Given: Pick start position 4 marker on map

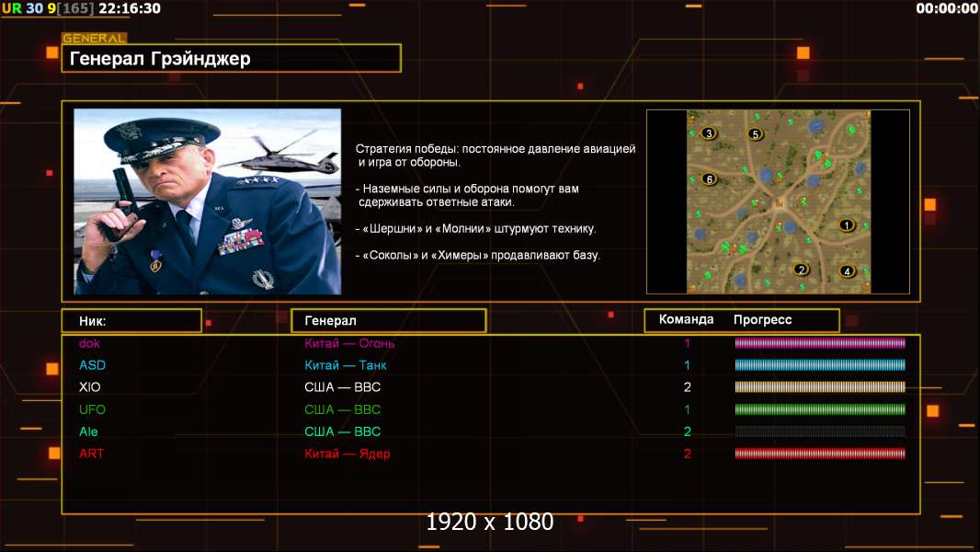Looking at the screenshot, I should click(x=847, y=271).
